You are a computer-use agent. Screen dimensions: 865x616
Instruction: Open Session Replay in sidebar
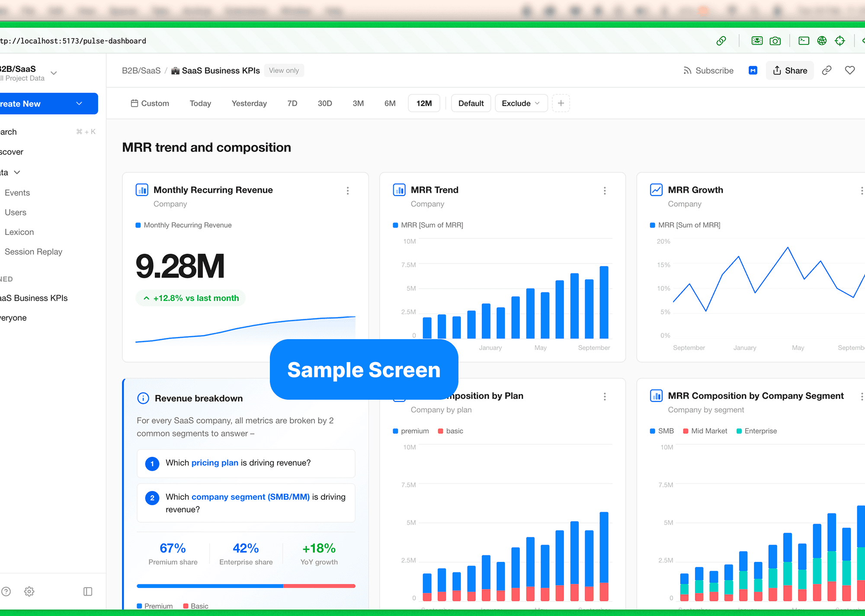point(33,252)
